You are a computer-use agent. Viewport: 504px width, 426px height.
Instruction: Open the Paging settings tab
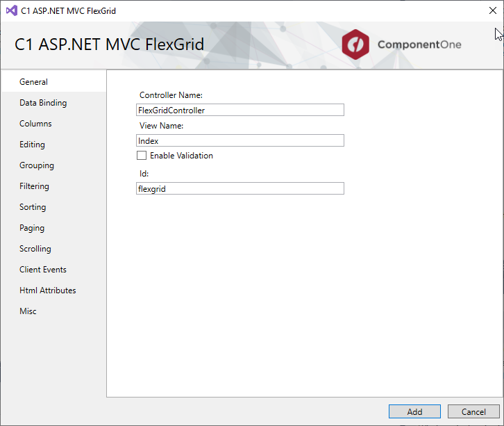tap(32, 228)
